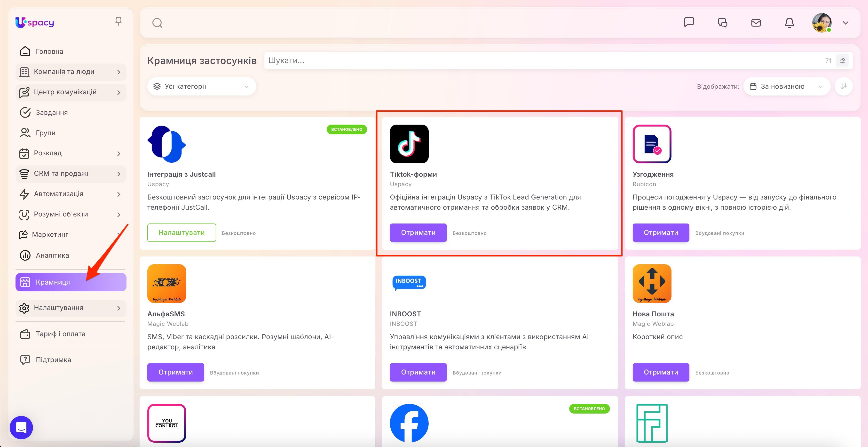Click Отримати for Узгодження
The height and width of the screenshot is (447, 868).
(661, 233)
